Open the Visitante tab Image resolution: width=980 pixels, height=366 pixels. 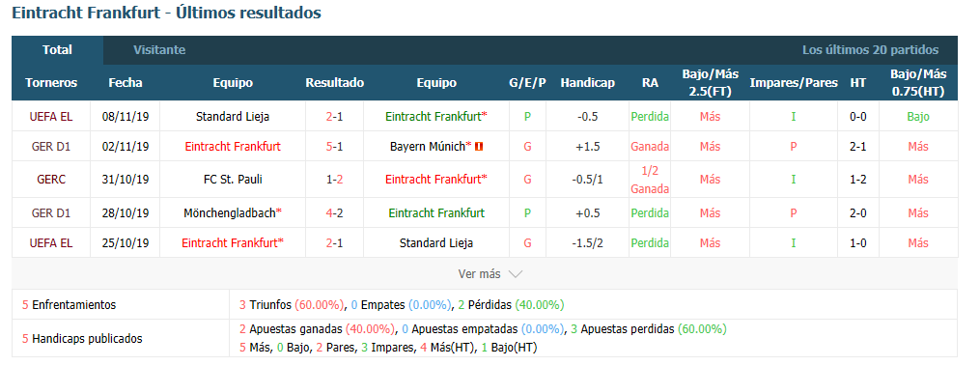[x=159, y=50]
